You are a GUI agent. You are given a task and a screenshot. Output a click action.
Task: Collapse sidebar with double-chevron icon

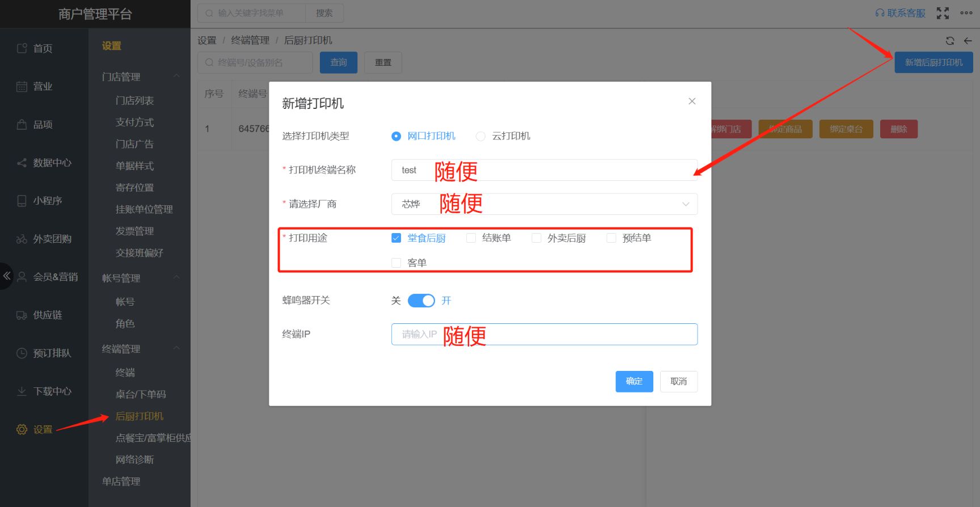coord(7,276)
